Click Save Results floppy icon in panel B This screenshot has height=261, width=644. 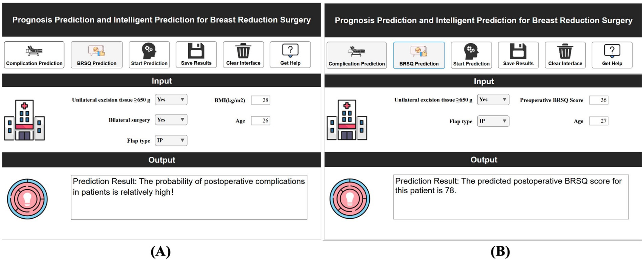pyautogui.click(x=518, y=51)
